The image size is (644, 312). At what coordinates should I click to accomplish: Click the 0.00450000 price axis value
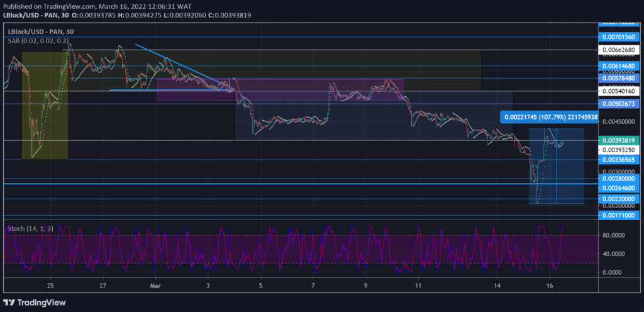click(618, 121)
